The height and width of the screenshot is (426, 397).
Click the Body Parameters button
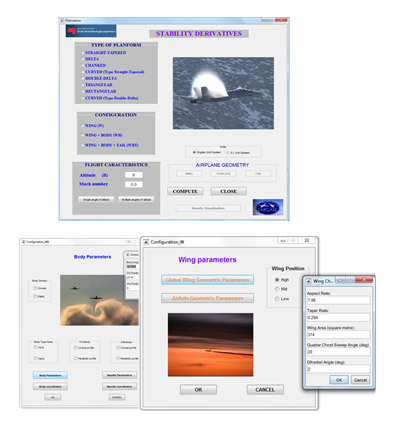(x=50, y=375)
